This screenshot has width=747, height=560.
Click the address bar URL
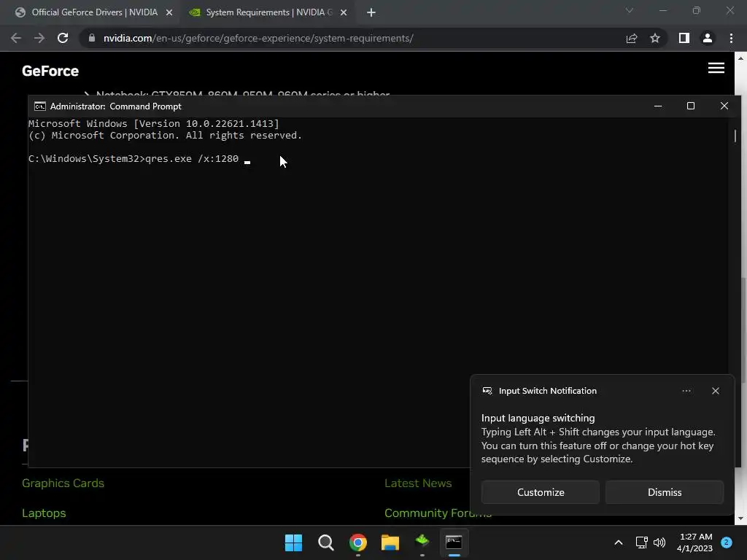[259, 38]
